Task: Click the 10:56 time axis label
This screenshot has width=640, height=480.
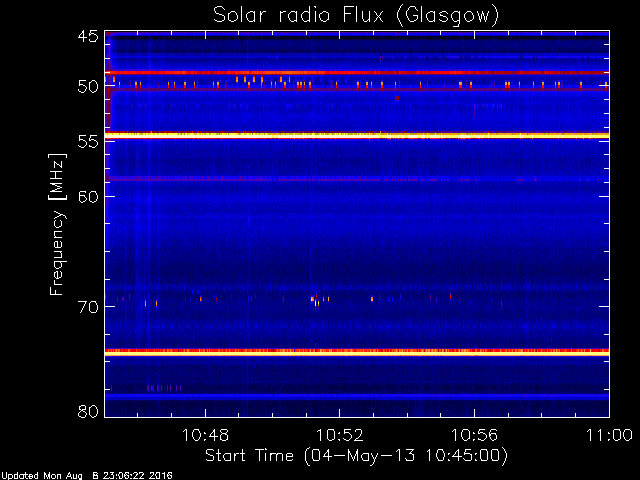Action: (x=474, y=435)
